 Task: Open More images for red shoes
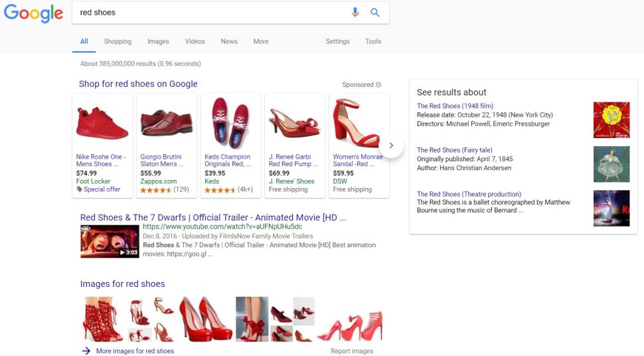[135, 351]
